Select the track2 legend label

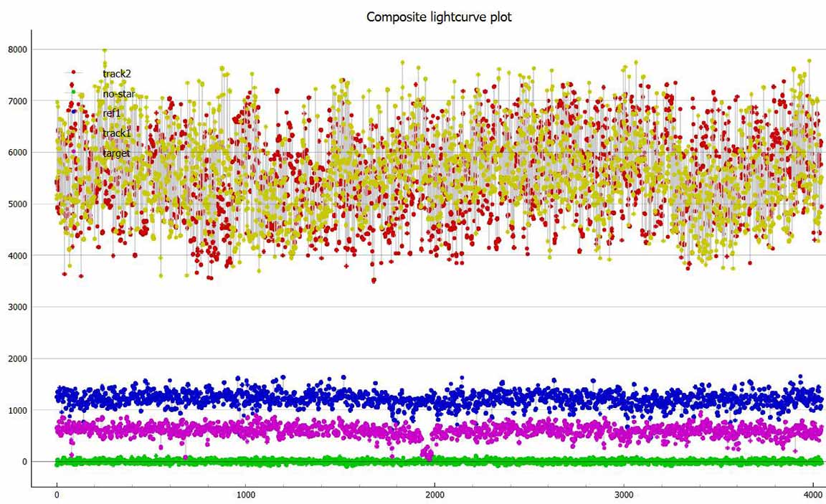coord(117,73)
